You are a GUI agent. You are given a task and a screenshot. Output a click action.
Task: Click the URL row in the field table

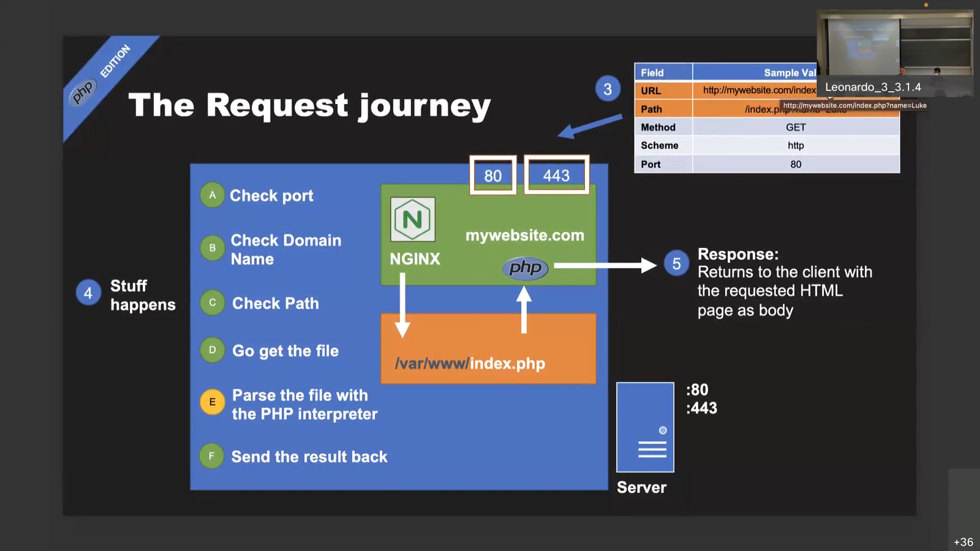(725, 90)
